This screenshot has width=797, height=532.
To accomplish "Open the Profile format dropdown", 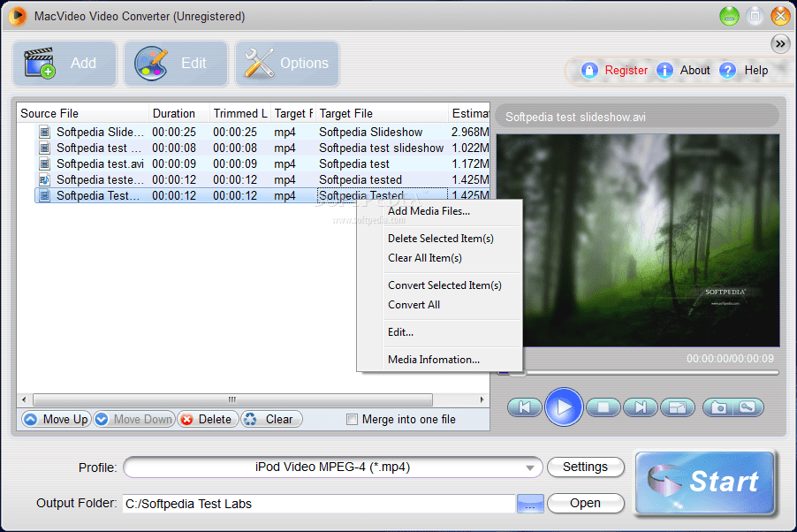I will coord(530,467).
